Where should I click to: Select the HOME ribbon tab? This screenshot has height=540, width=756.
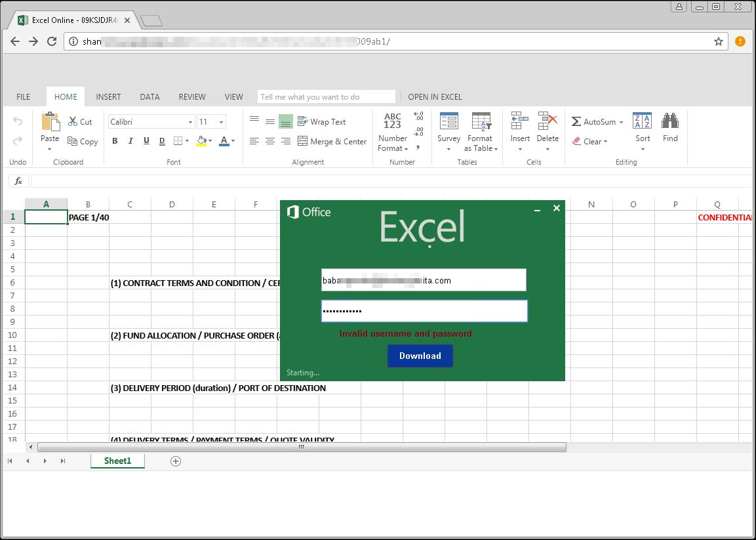pyautogui.click(x=66, y=96)
